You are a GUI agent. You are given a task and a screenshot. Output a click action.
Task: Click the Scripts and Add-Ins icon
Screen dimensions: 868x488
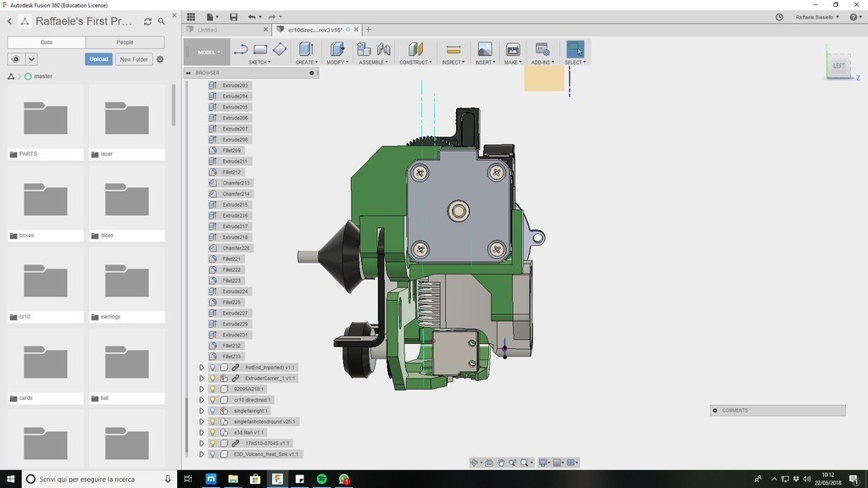[542, 49]
